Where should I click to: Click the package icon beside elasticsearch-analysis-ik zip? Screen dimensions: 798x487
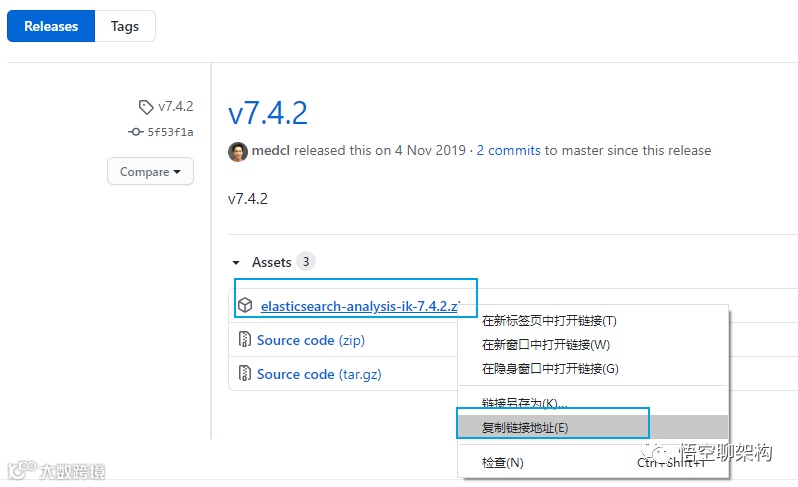(x=245, y=305)
